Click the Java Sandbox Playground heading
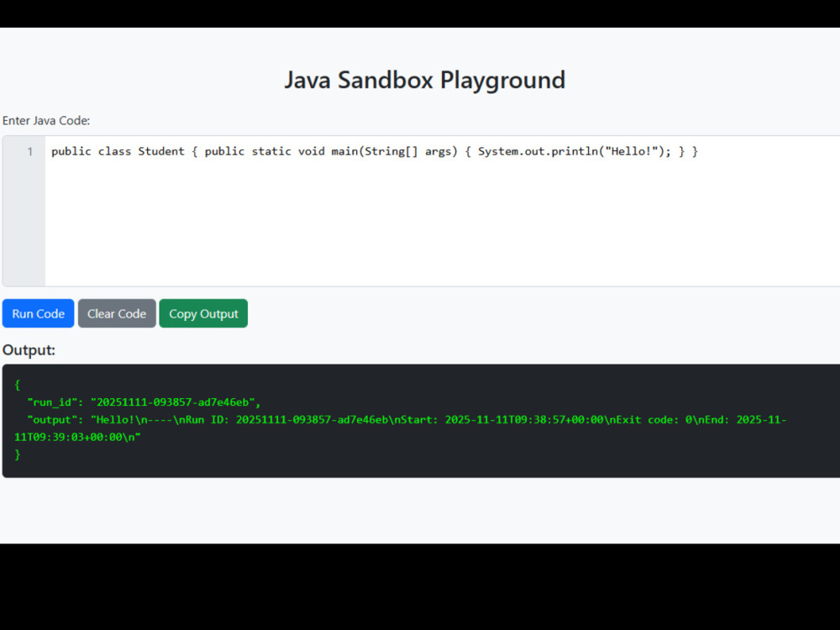 coord(424,80)
